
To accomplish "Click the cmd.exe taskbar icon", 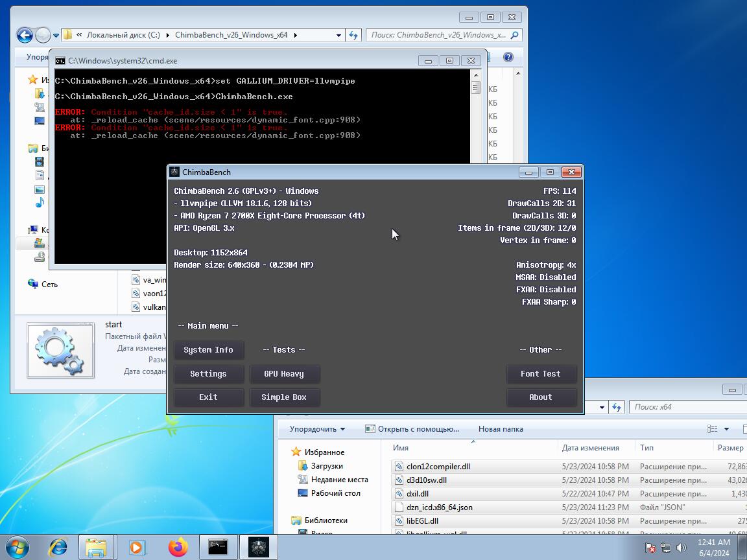I will tap(218, 547).
